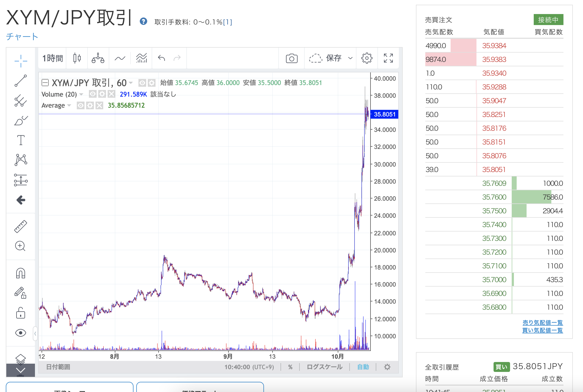Open the chart settings gear
The width and height of the screenshot is (583, 392).
point(367,58)
